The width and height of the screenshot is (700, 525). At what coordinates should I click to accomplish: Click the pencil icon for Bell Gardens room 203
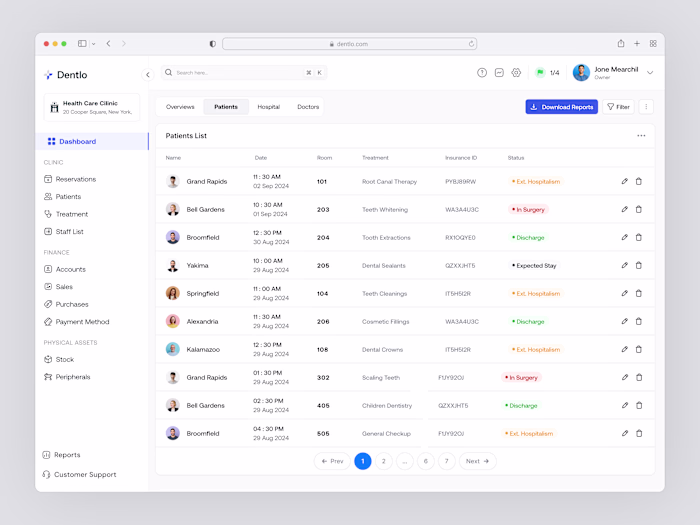coord(625,209)
